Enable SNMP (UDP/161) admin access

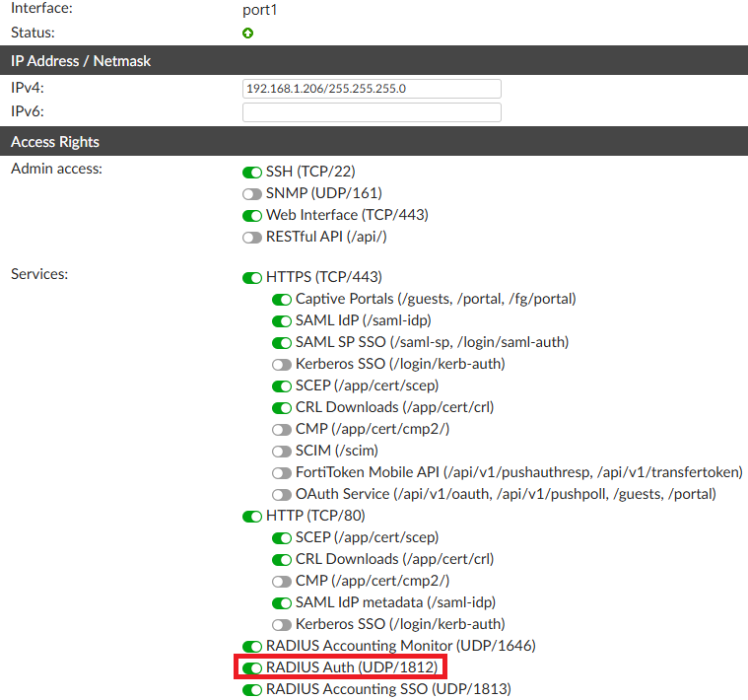point(252,194)
